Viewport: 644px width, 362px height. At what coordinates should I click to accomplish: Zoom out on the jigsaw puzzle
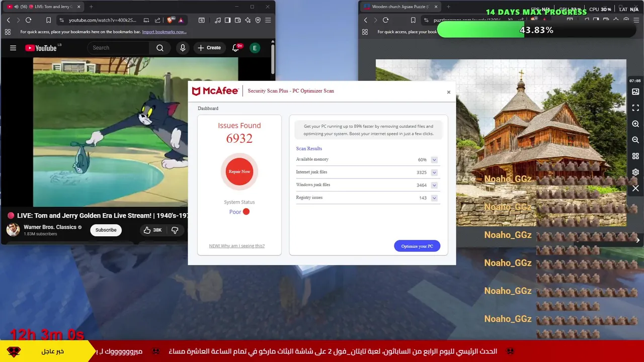pyautogui.click(x=635, y=140)
